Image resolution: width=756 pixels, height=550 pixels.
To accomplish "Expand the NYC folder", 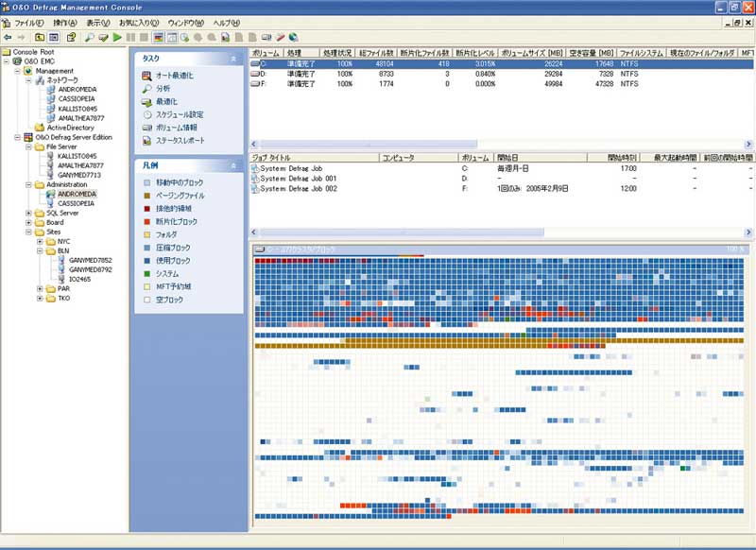I will (40, 242).
